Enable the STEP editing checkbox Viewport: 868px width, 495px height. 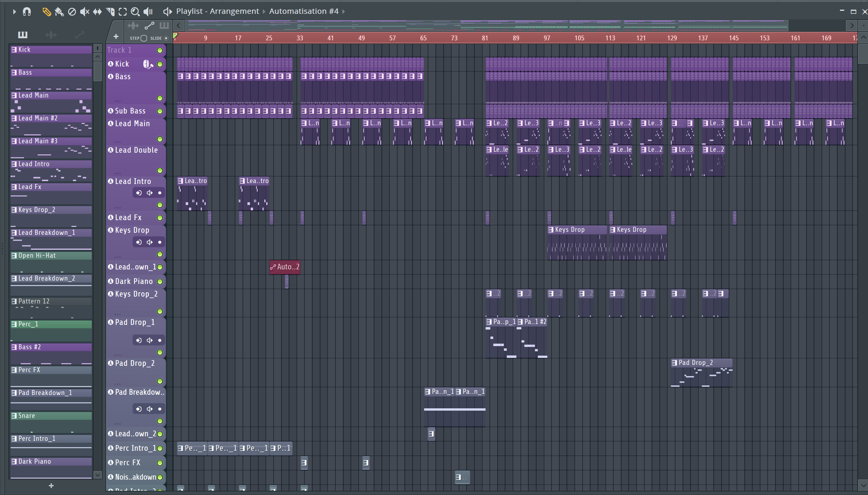click(143, 38)
